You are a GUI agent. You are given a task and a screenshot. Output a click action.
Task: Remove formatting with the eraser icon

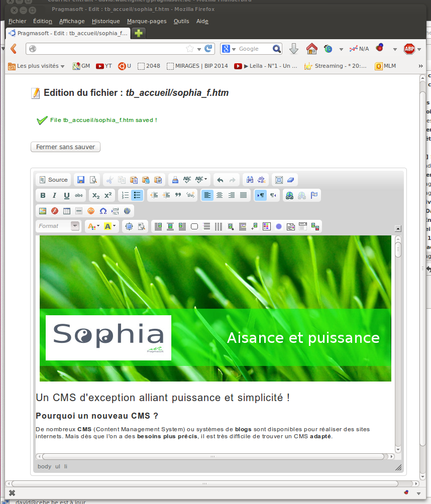pos(291,180)
